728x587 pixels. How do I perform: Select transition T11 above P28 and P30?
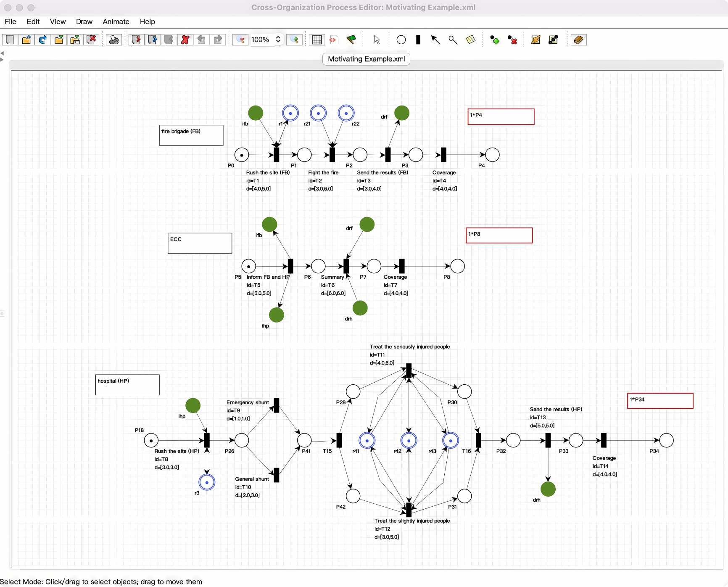click(409, 371)
